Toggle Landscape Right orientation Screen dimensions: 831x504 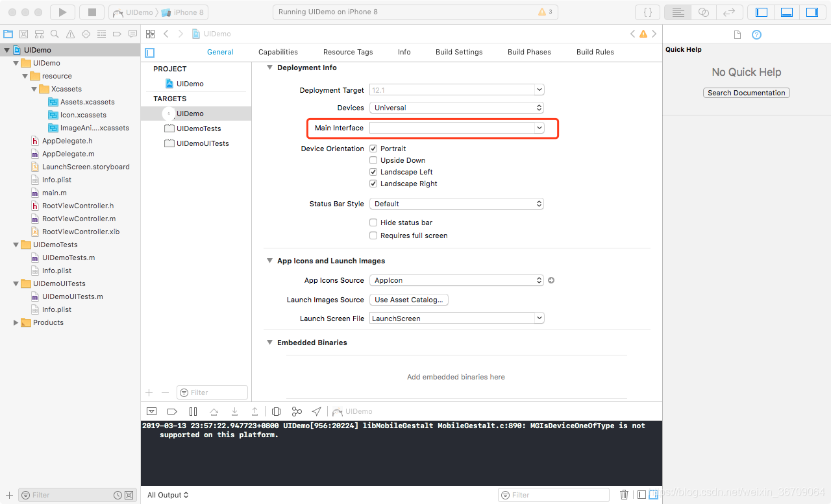pyautogui.click(x=373, y=184)
